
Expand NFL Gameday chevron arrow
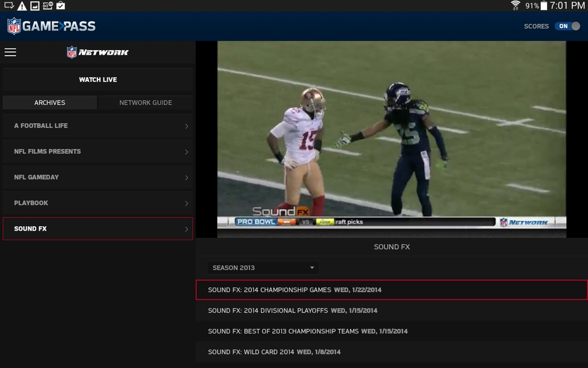click(186, 178)
